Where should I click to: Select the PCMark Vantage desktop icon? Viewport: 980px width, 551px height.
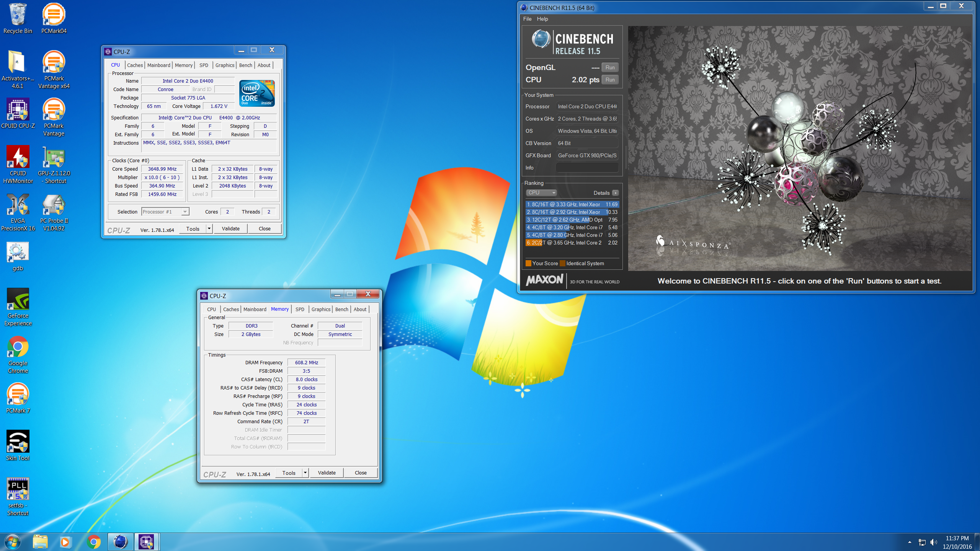click(x=54, y=117)
